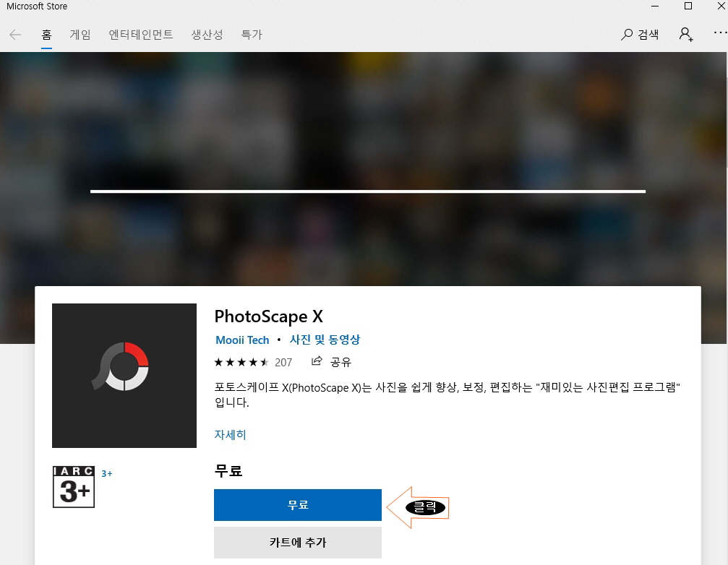Expand description with 자세히 link

pos(231,435)
